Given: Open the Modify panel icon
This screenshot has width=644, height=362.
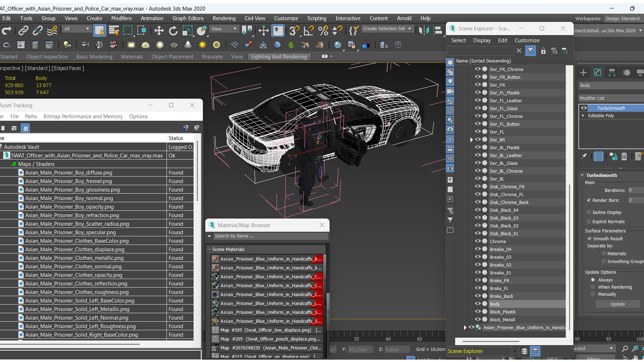Looking at the screenshot, I should click(x=598, y=73).
